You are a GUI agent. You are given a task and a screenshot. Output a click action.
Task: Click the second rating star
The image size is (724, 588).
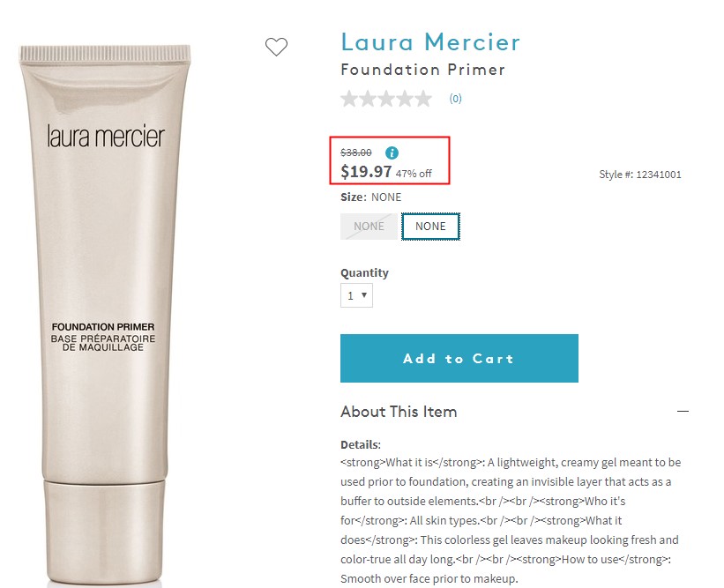click(x=368, y=99)
